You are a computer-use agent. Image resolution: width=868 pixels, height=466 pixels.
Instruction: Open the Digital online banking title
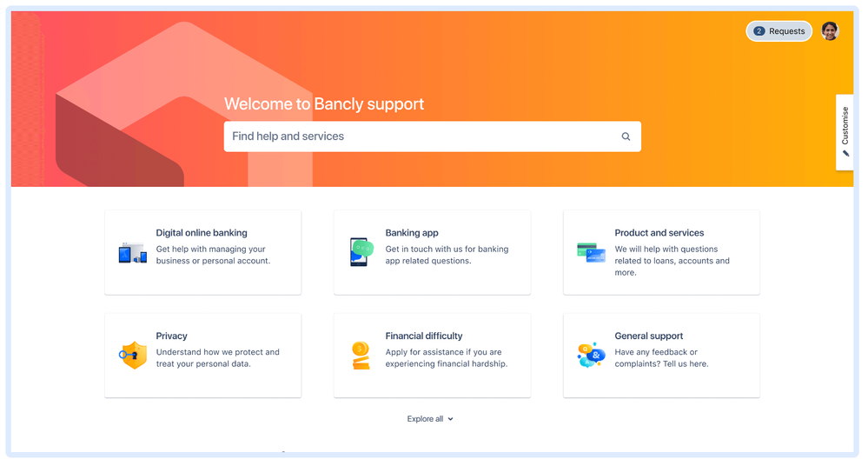pos(202,233)
